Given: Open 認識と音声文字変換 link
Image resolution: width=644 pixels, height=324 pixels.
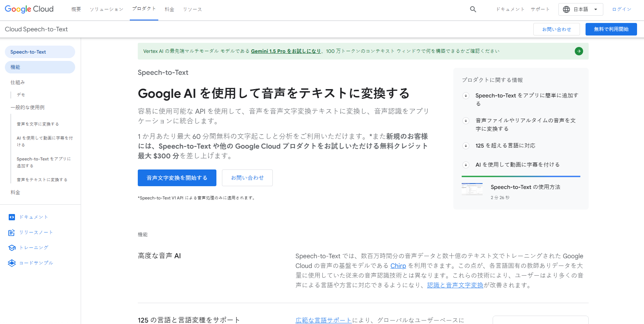Looking at the screenshot, I should pos(455,285).
